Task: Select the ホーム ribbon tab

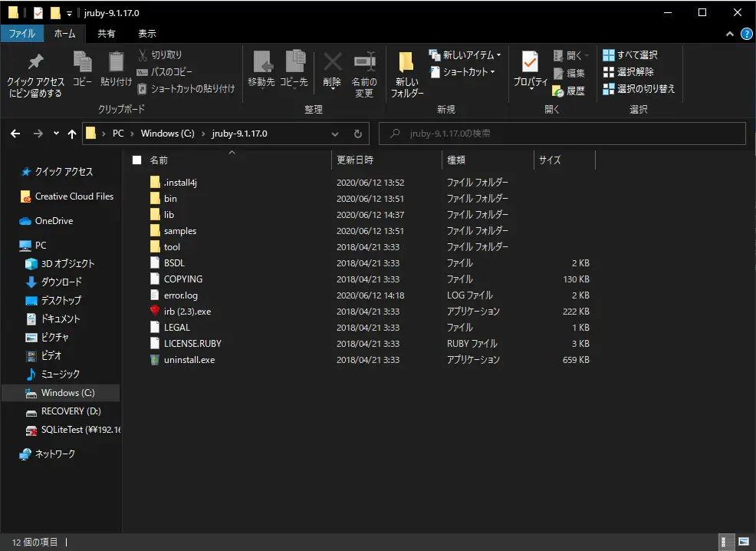Action: [x=64, y=33]
